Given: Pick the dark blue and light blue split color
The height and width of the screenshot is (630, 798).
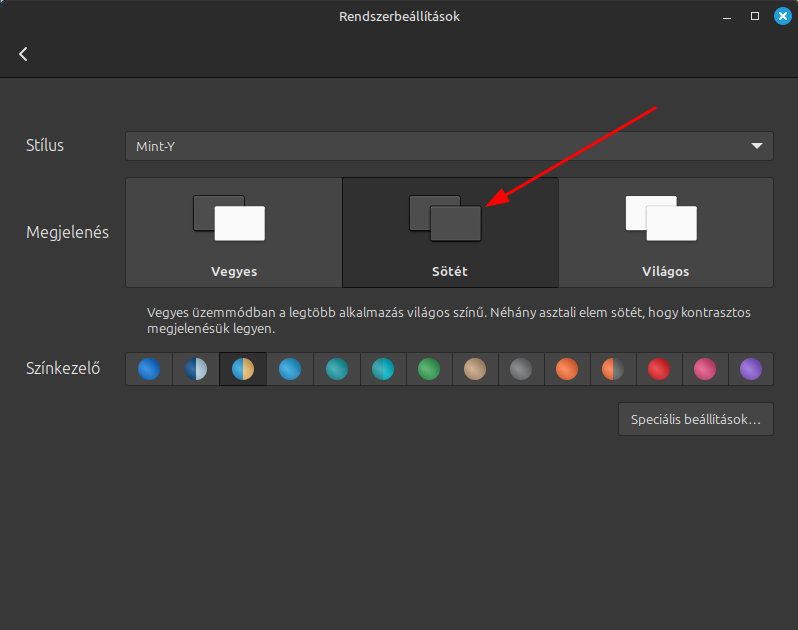Looking at the screenshot, I should pyautogui.click(x=196, y=369).
